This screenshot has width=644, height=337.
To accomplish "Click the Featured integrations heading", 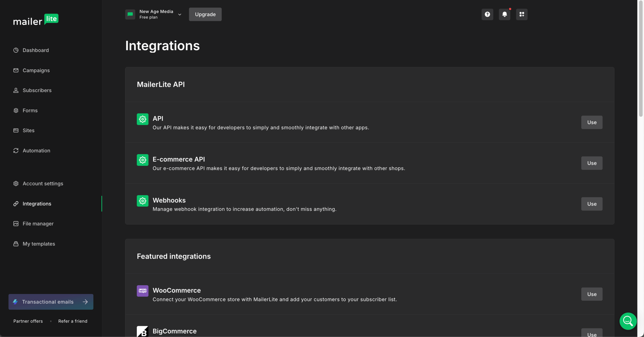I will [174, 256].
